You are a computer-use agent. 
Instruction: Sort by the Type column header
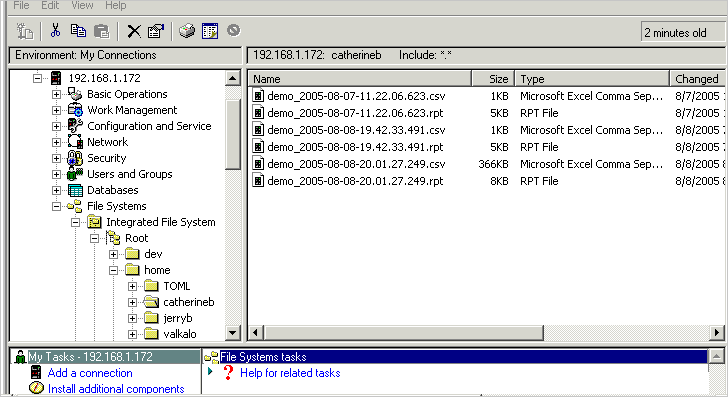pyautogui.click(x=592, y=78)
